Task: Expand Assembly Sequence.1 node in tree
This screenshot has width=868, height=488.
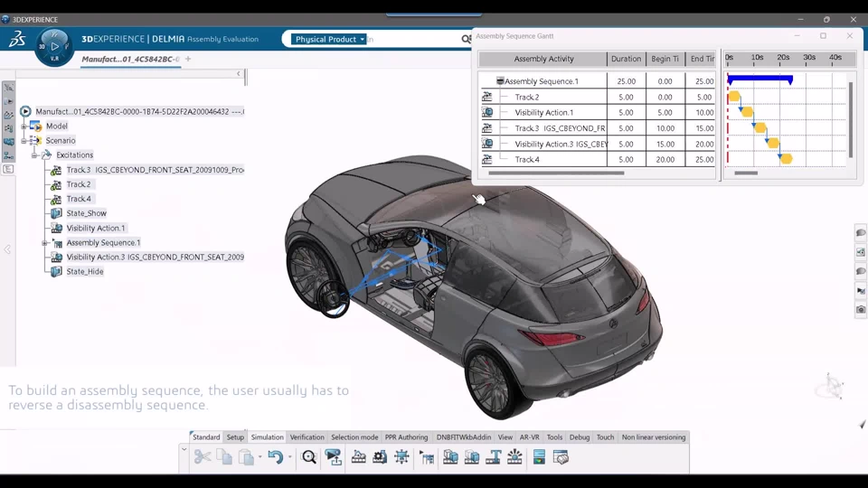Action: tap(45, 242)
